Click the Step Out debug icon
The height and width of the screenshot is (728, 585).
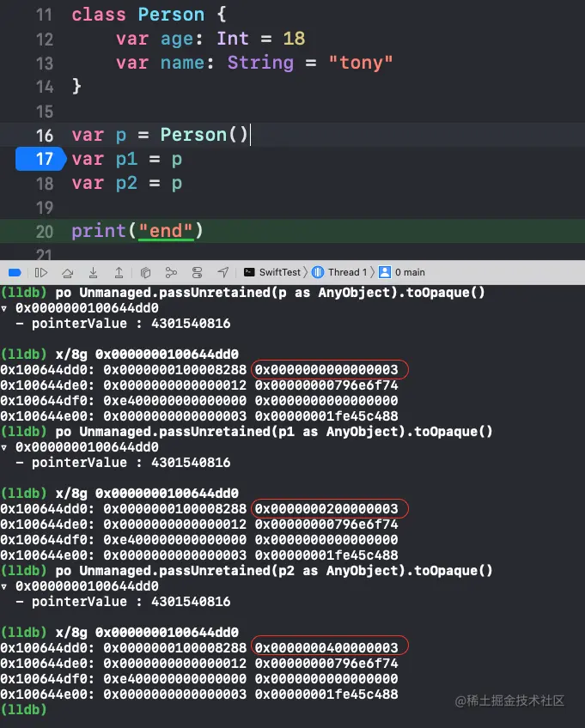coord(119,272)
